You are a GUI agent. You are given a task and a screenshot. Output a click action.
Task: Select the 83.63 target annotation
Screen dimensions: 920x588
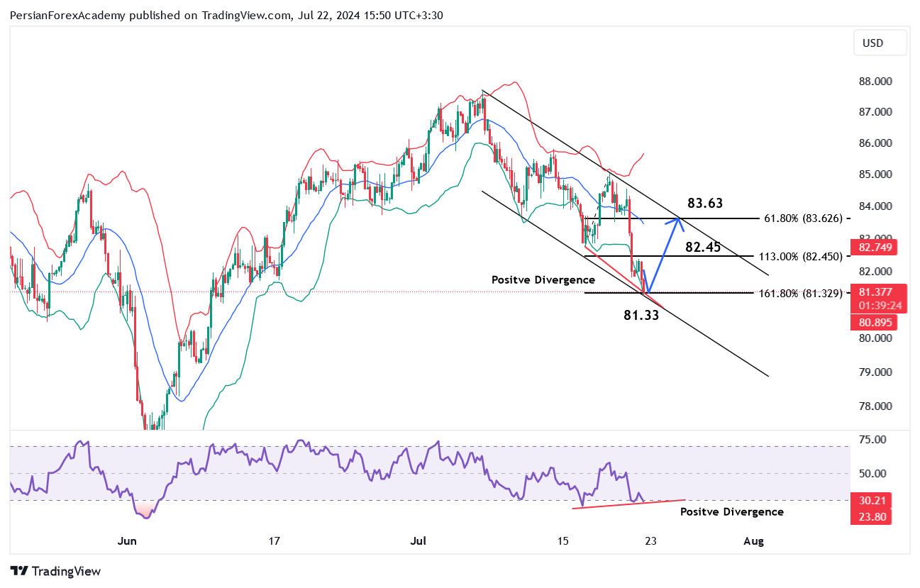coord(705,204)
